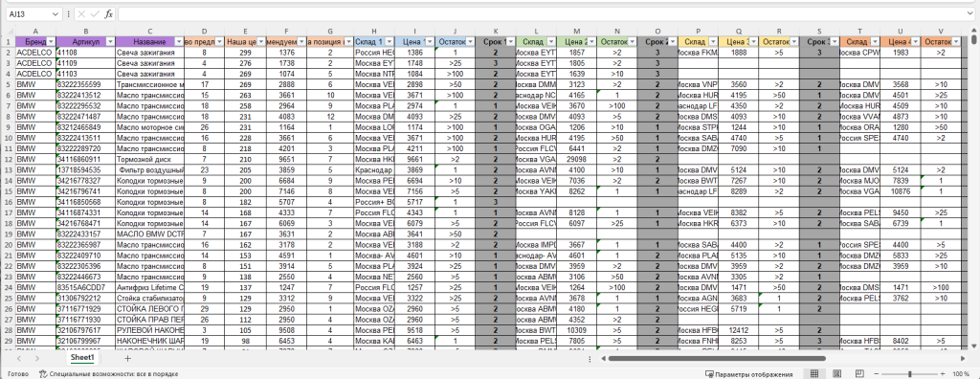The height and width of the screenshot is (379, 980).
Task: Select the Sheet1 tab
Action: [x=82, y=358]
